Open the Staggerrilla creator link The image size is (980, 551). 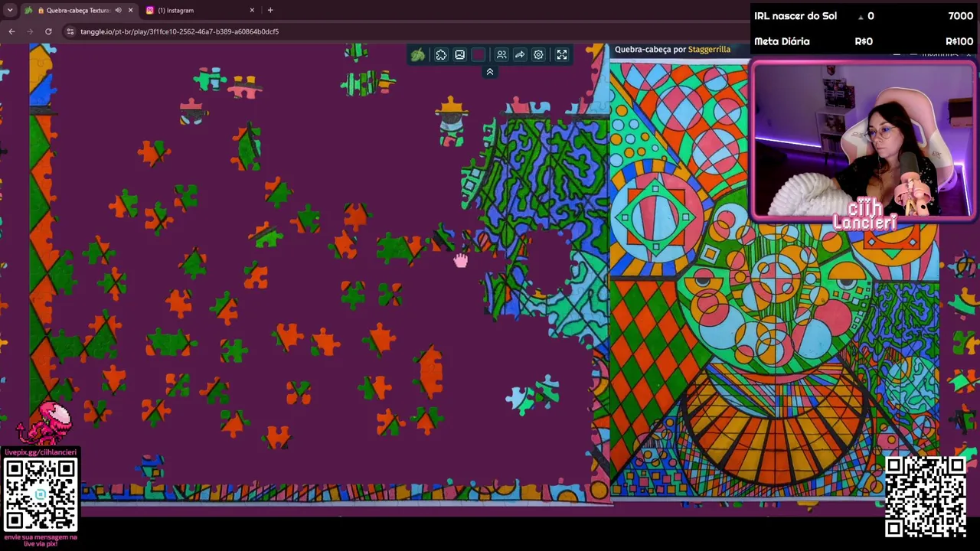(x=709, y=49)
